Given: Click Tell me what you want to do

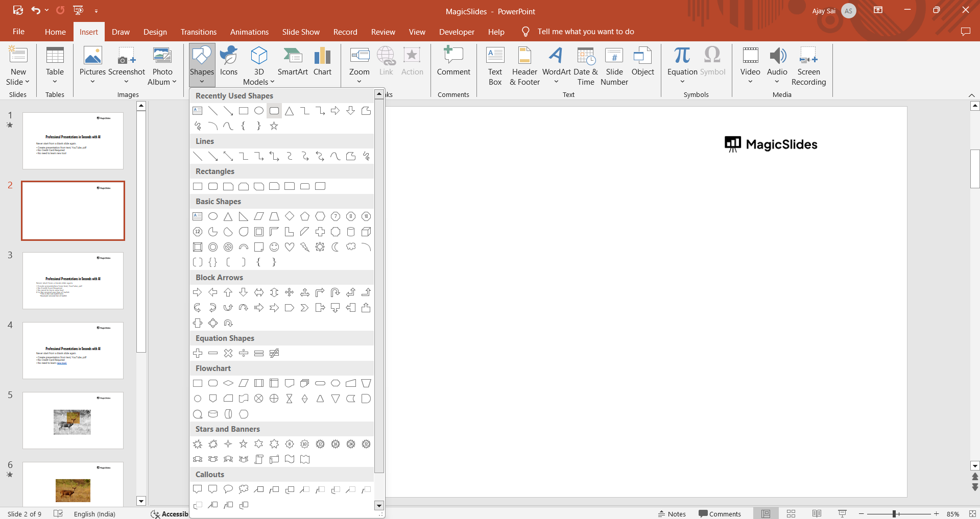Looking at the screenshot, I should coord(585,32).
